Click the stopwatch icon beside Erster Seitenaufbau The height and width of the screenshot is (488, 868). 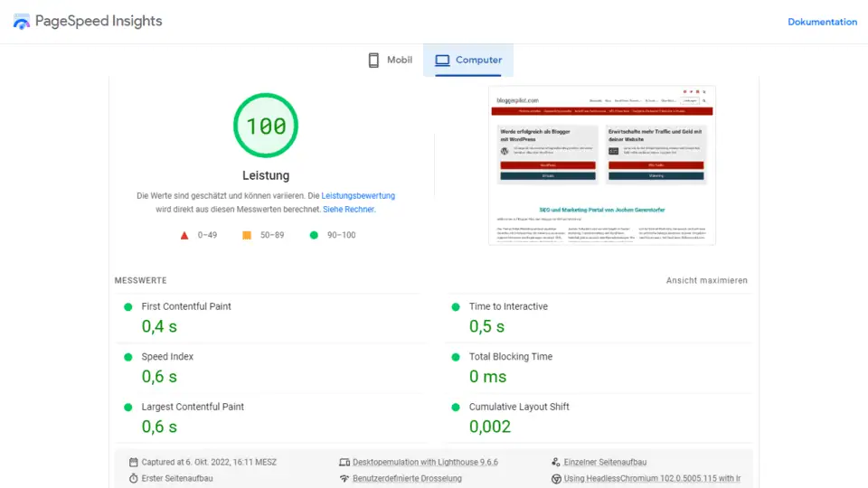[134, 478]
